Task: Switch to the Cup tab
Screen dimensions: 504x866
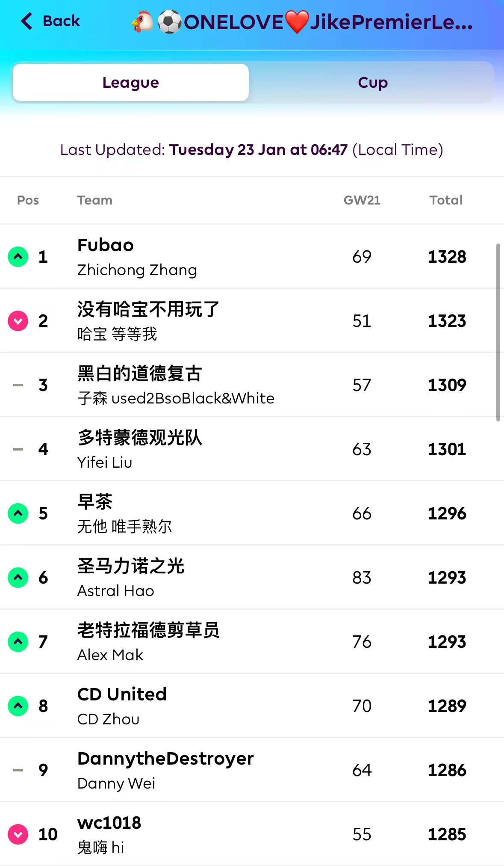Action: (x=372, y=83)
